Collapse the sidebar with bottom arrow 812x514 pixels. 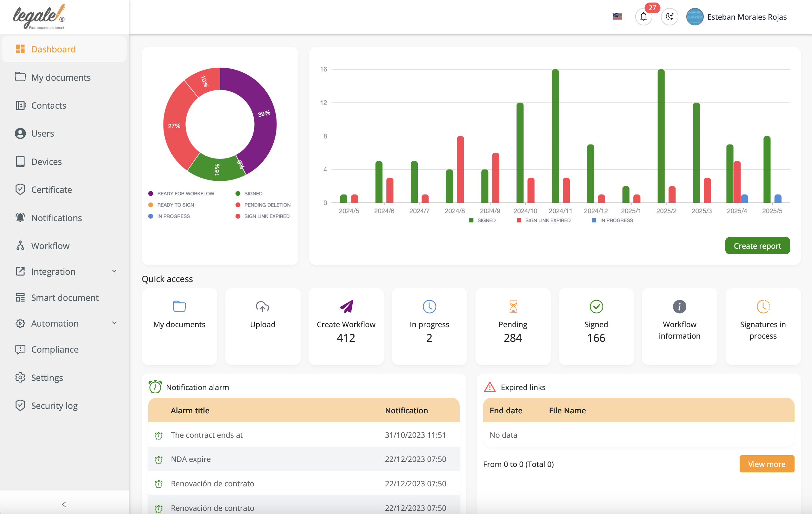tap(64, 504)
